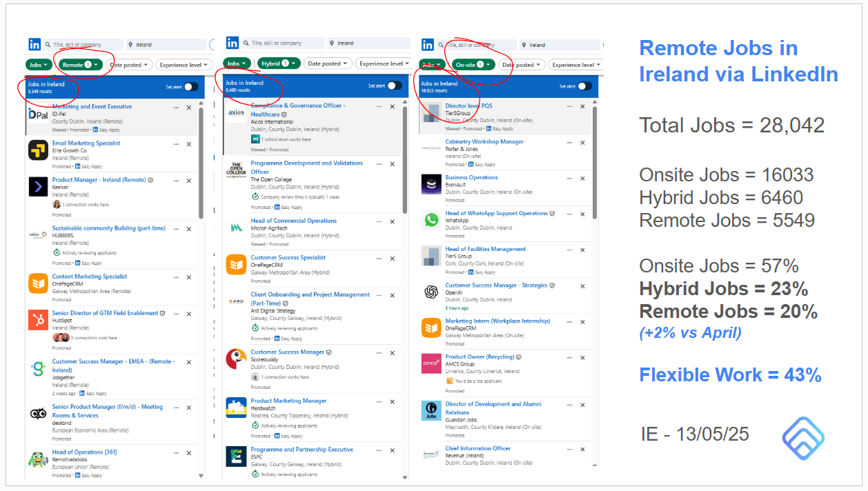Open the Product Manager - Ireland (Remote) job
Viewport: 868px width, 491px height.
(x=99, y=180)
